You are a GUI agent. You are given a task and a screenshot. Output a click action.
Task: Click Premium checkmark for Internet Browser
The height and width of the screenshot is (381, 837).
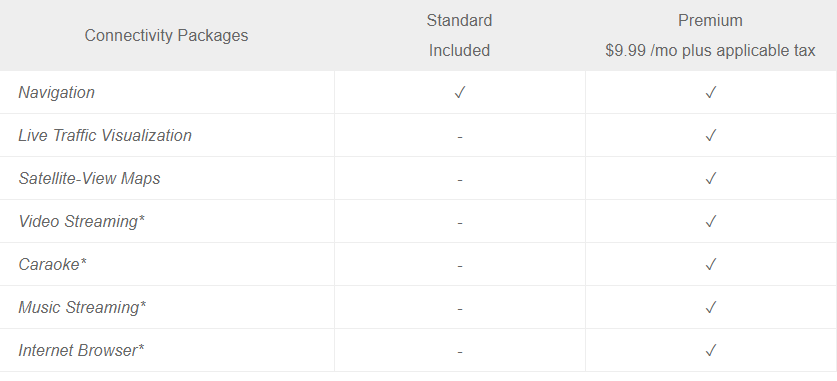click(710, 351)
